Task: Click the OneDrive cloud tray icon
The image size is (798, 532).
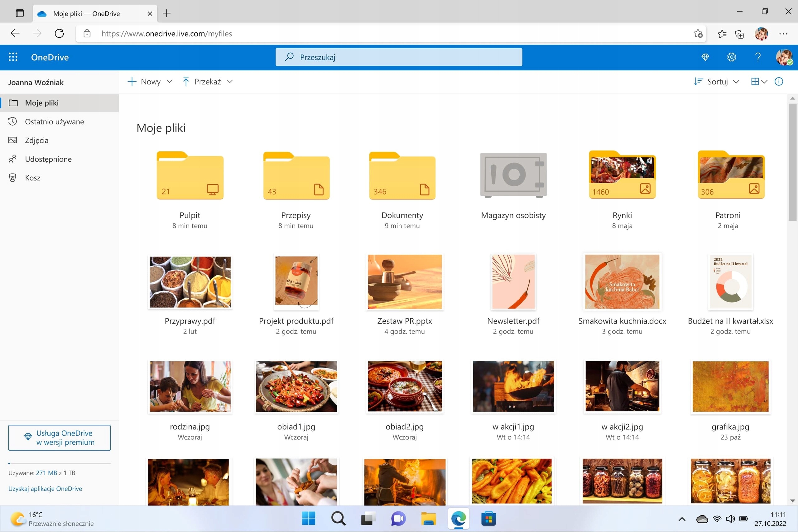Action: click(702, 519)
